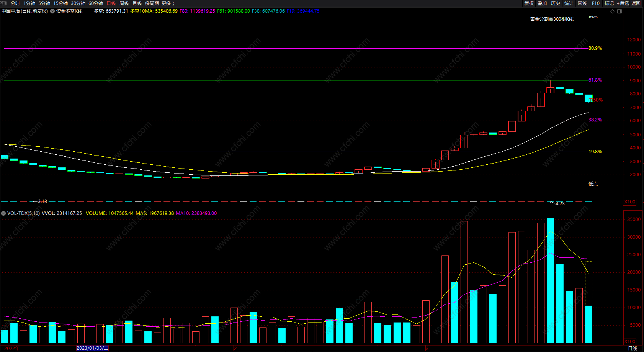Image resolution: width=644 pixels, height=352 pixels.
Task: Click the 12000 price axis label
Action: click(x=634, y=40)
